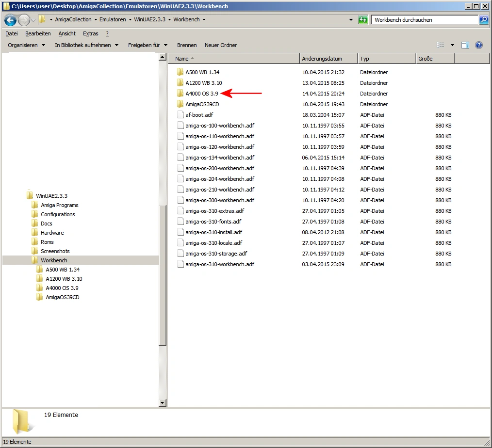Sort by Typ column header
This screenshot has height=448, width=492.
[387, 59]
